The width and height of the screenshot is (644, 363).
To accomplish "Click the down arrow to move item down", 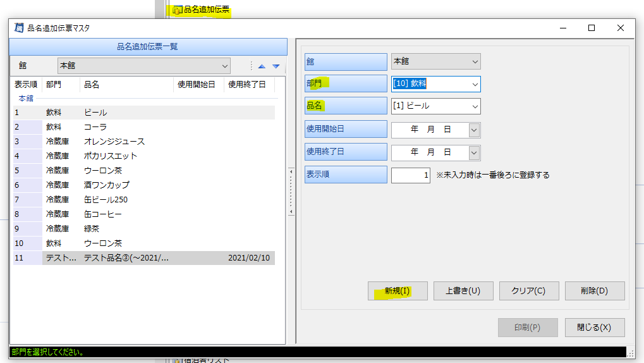I will 276,66.
